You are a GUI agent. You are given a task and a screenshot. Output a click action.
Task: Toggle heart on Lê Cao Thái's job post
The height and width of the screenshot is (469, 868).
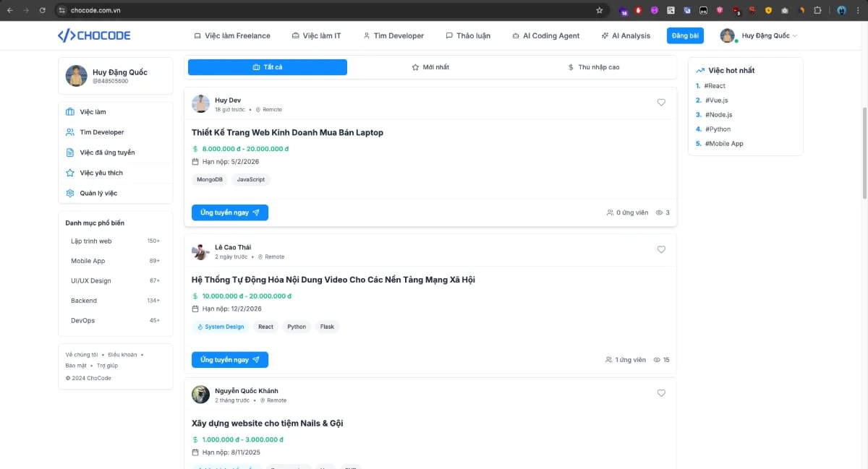661,249
